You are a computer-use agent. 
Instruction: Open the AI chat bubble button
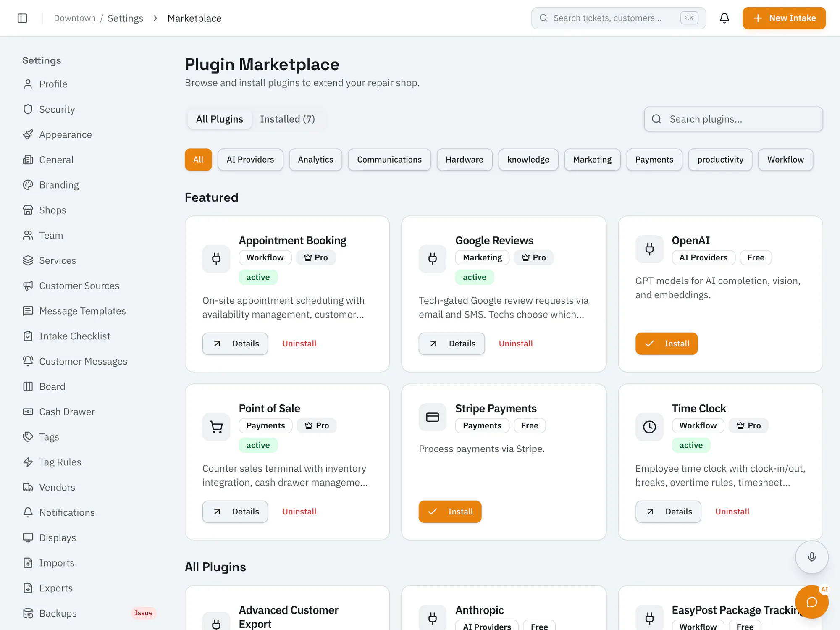(x=812, y=602)
